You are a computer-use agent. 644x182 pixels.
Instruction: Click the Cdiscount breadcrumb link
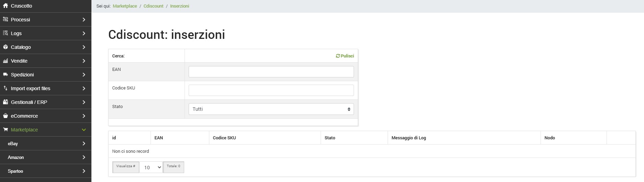point(153,6)
